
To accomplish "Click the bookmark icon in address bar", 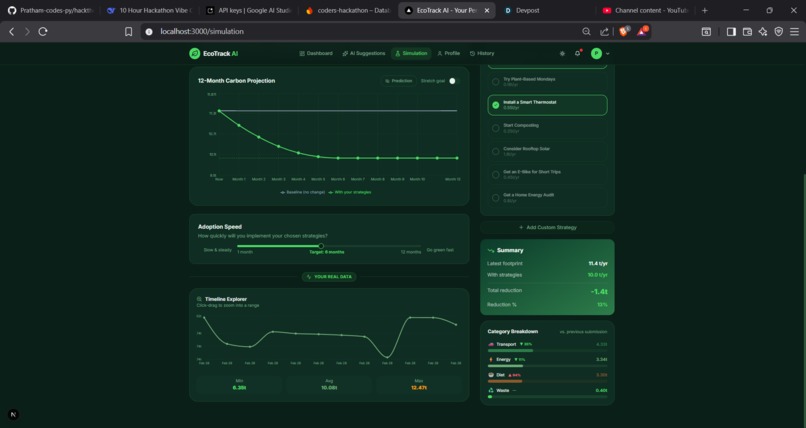I will point(129,31).
